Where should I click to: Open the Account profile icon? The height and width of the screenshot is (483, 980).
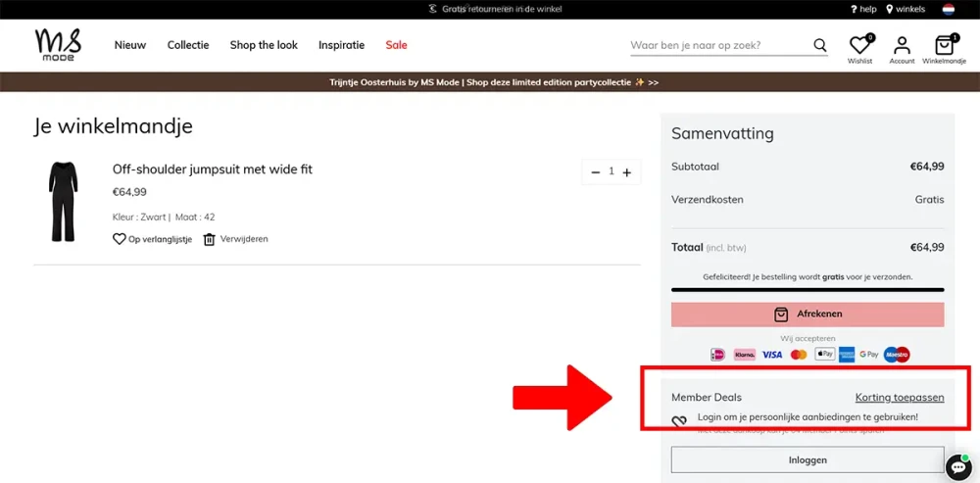(902, 46)
